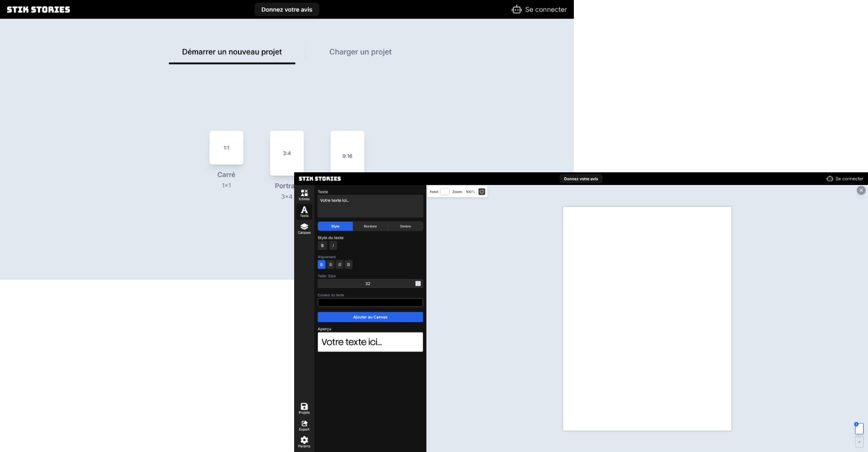This screenshot has width=868, height=452.
Task: Click the Export icon in the sidebar
Action: 304,425
